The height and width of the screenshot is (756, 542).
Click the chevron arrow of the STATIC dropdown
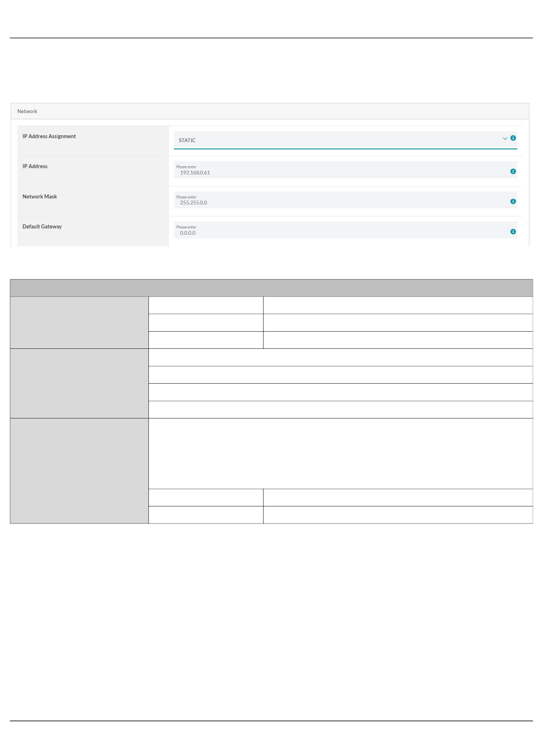tap(505, 139)
